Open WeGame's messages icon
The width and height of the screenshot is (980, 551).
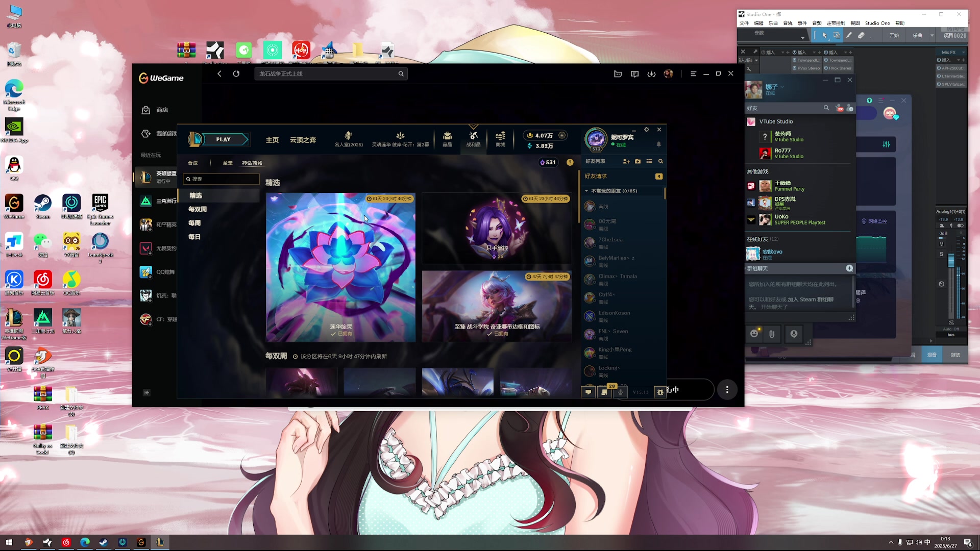coord(634,74)
